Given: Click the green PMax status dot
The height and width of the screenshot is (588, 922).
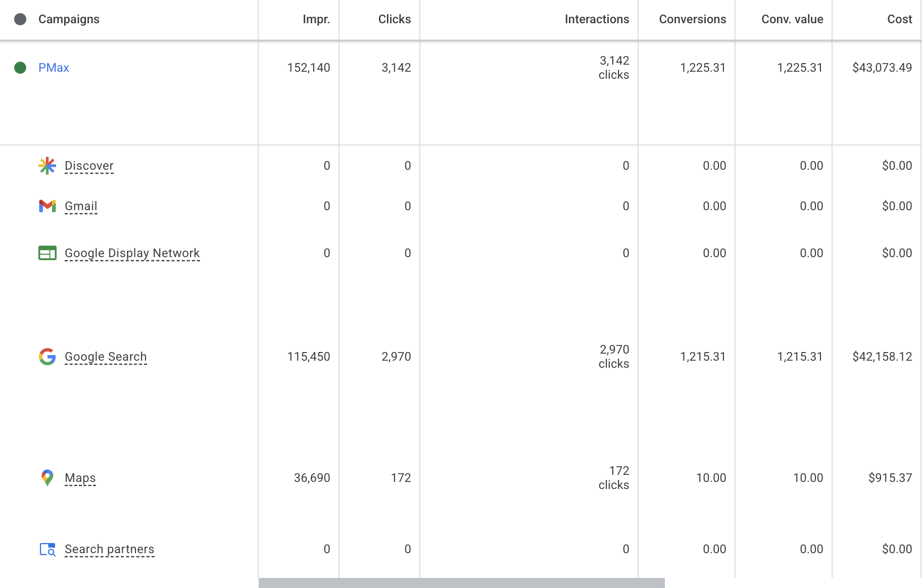Looking at the screenshot, I should coord(20,68).
